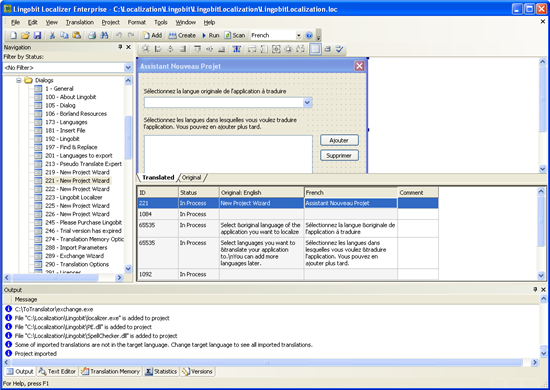
Task: Close the Navigation panel
Action: click(x=128, y=47)
